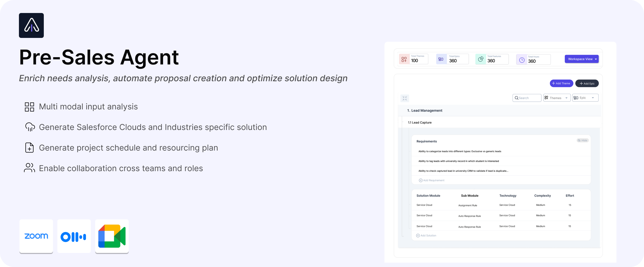The width and height of the screenshot is (644, 267).
Task: Click the Total Themes card icon
Action: point(404,59)
